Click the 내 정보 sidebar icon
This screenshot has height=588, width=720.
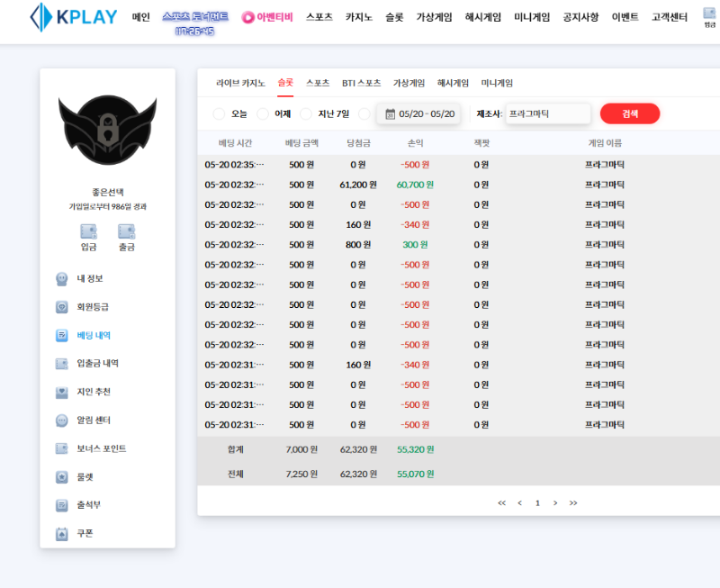pos(61,279)
